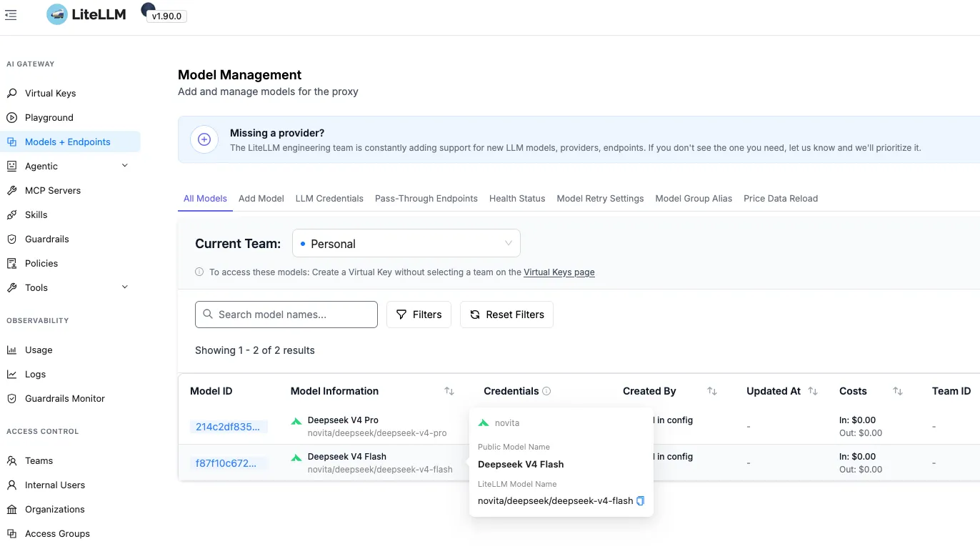Collapse the sidebar with the hamburger icon

11,14
